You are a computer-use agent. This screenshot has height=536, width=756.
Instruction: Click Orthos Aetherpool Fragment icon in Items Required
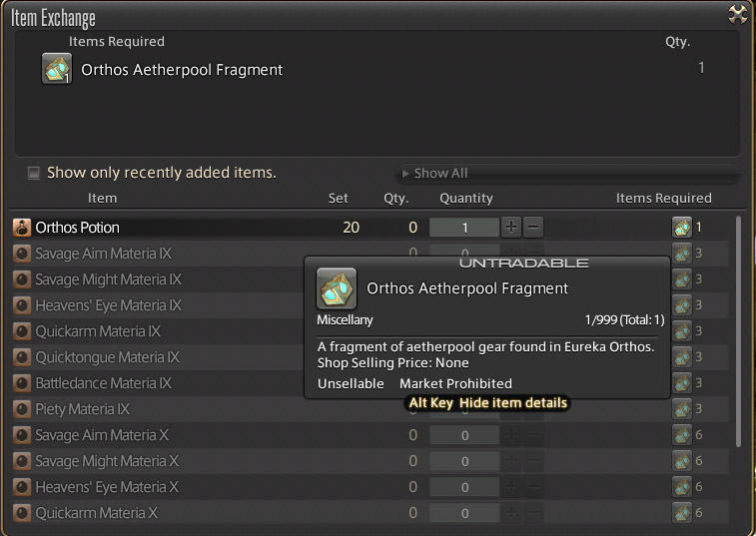[57, 70]
